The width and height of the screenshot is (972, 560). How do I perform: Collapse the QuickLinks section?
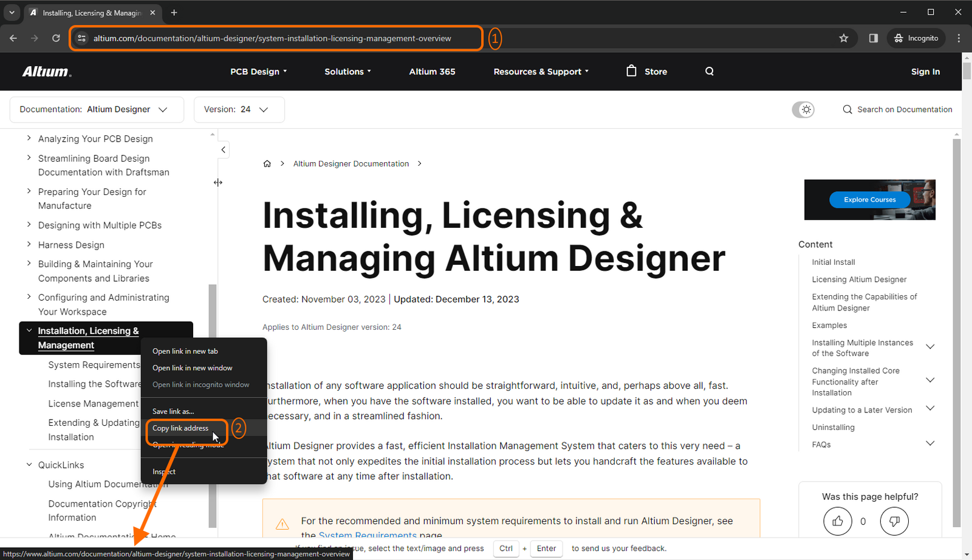coord(29,465)
